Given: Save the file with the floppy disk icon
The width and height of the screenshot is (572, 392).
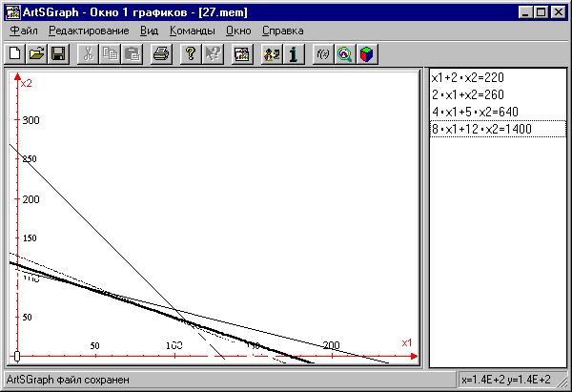Looking at the screenshot, I should click(57, 54).
